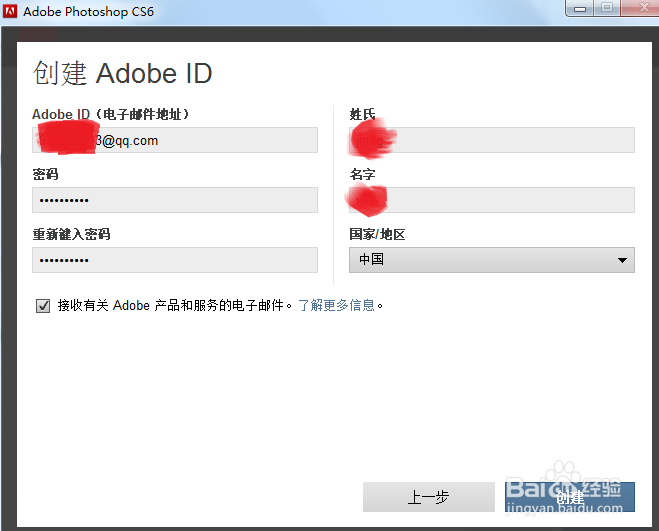The height and width of the screenshot is (531, 659).
Task: Click the Adobe logo icon in title bar
Action: tap(10, 11)
